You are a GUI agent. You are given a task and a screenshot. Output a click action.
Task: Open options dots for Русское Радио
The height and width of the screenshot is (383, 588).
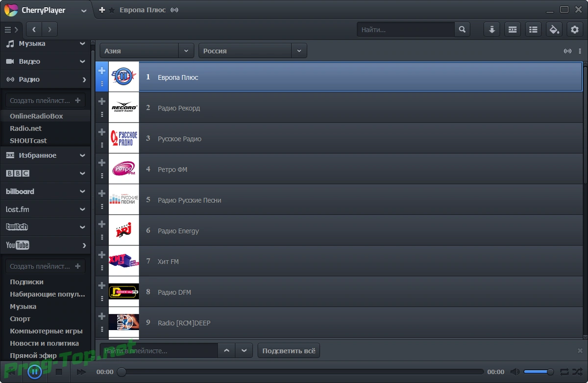click(102, 145)
